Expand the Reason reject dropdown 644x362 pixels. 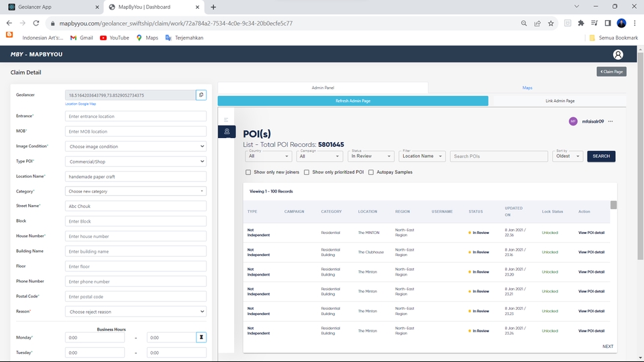point(136,312)
